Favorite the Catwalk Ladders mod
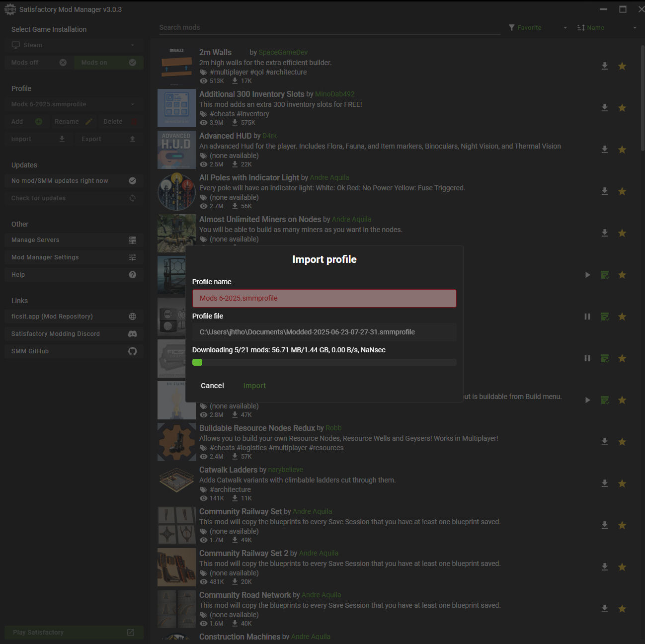 click(622, 483)
